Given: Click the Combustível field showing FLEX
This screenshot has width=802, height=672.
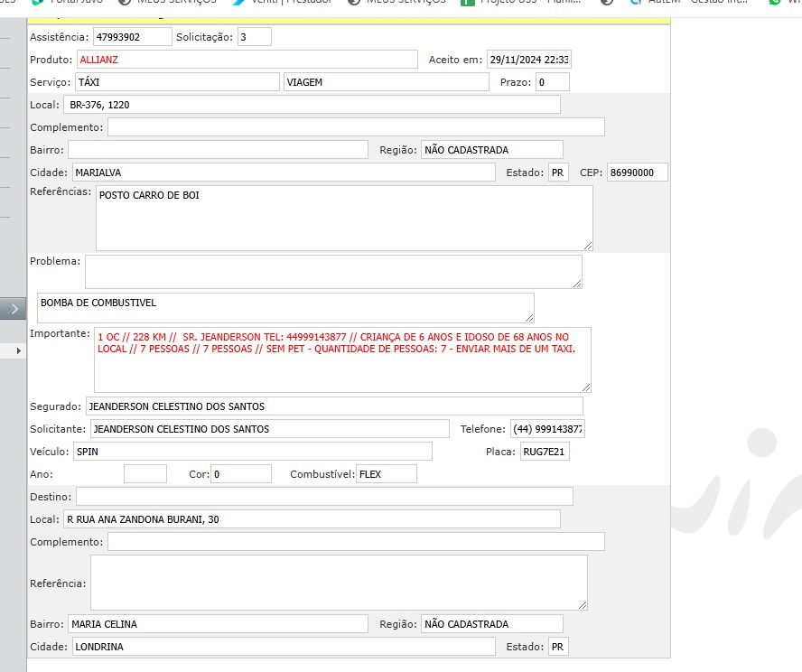Looking at the screenshot, I should (x=387, y=473).
